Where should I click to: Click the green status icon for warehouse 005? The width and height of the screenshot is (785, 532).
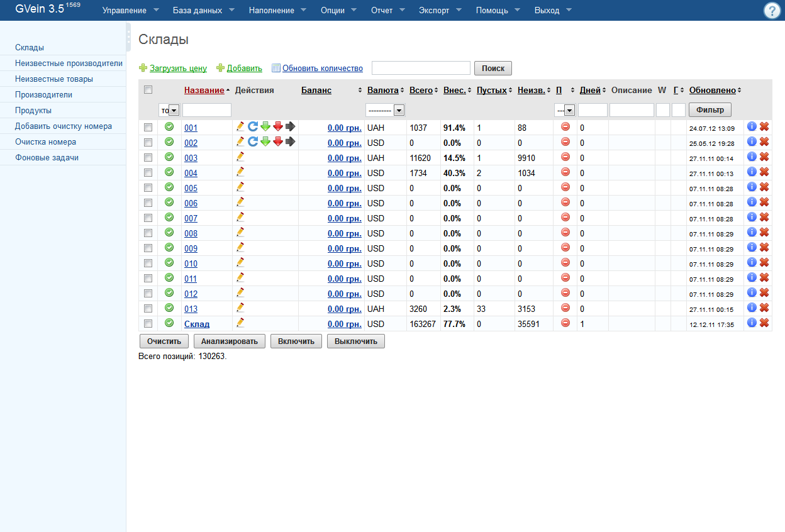coord(169,187)
